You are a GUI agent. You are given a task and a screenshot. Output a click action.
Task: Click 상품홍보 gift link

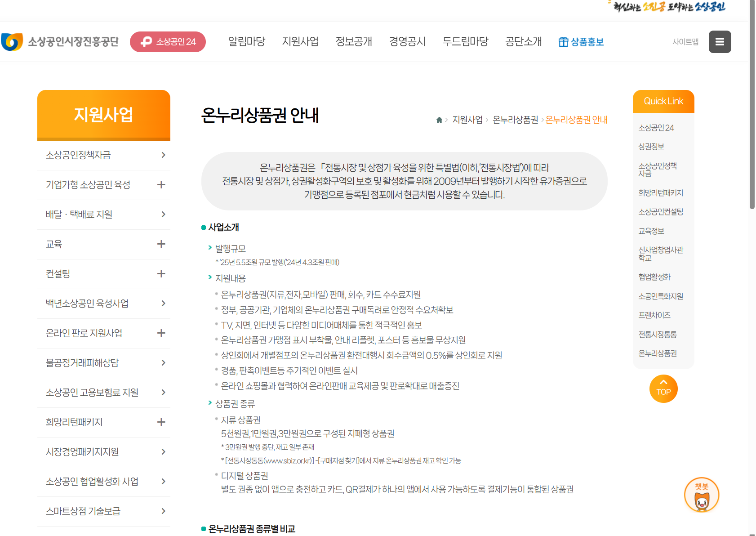click(x=581, y=42)
